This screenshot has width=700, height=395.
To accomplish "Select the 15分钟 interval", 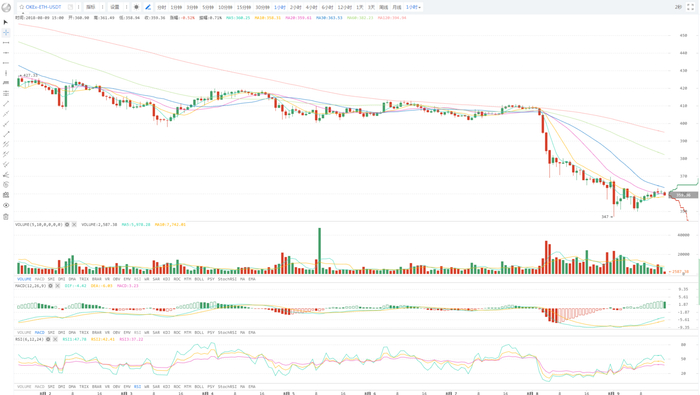I will click(244, 7).
